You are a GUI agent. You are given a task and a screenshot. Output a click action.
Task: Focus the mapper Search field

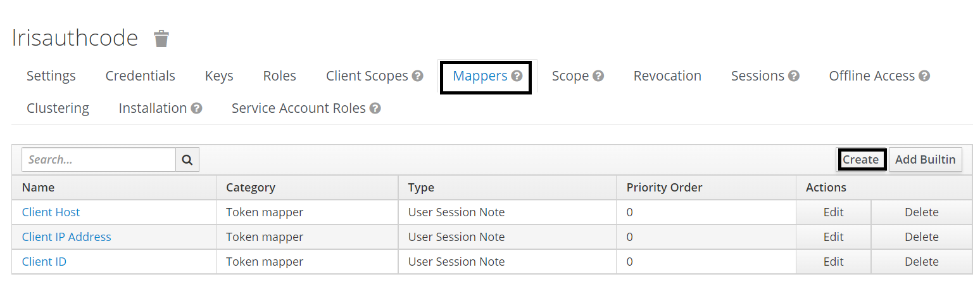click(99, 160)
